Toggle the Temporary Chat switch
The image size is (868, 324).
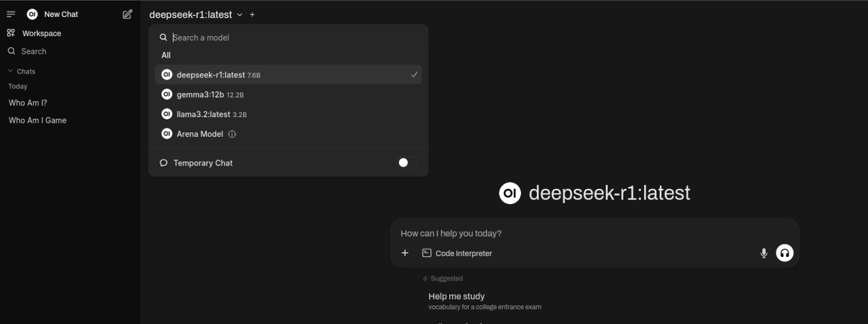[x=407, y=163]
